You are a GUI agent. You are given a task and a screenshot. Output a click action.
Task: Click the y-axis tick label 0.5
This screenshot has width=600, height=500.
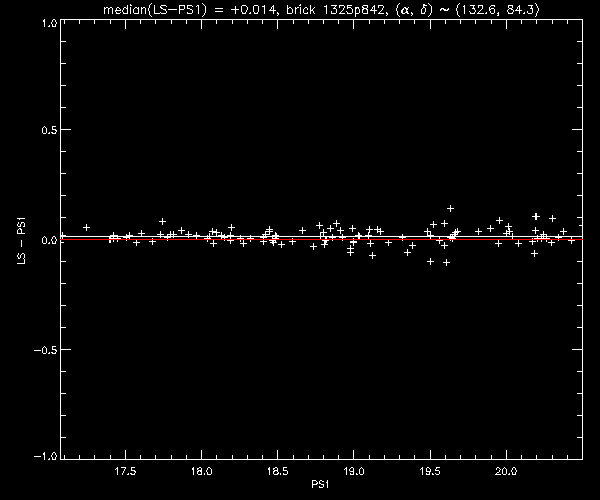pos(49,130)
